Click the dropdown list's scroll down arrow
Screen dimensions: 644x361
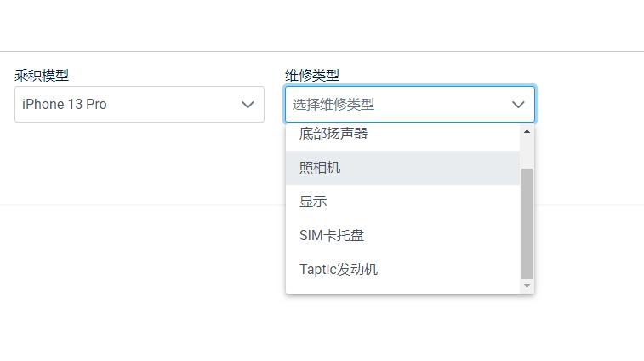click(527, 286)
